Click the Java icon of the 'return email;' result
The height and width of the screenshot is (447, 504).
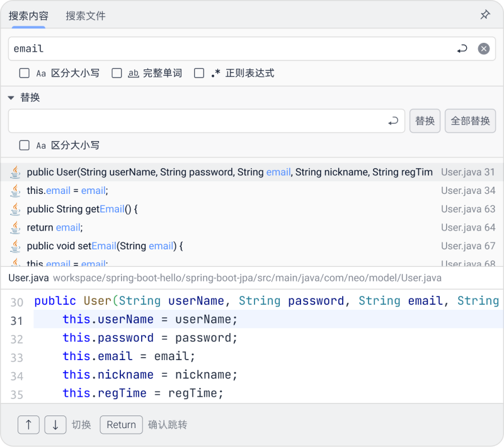[x=15, y=227]
